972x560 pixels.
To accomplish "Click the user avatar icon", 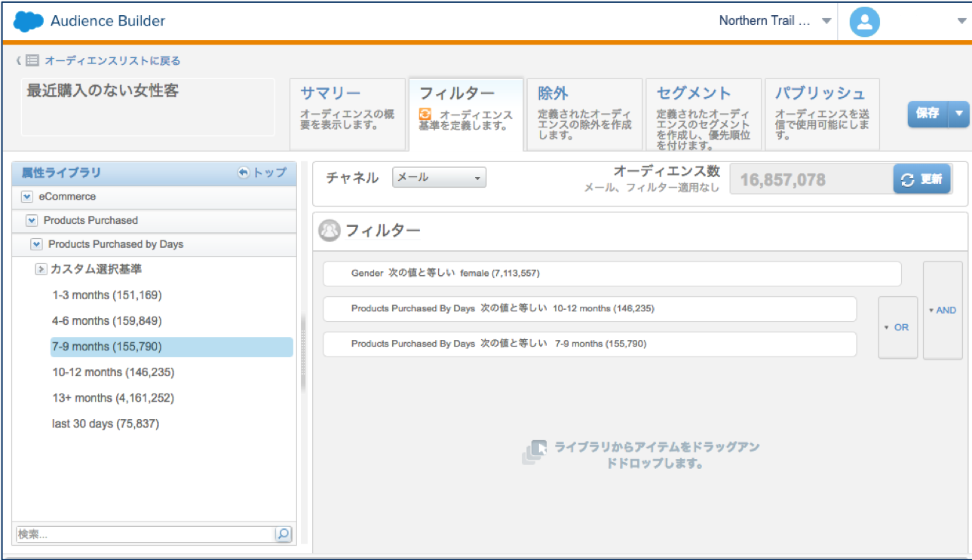I will click(x=865, y=22).
